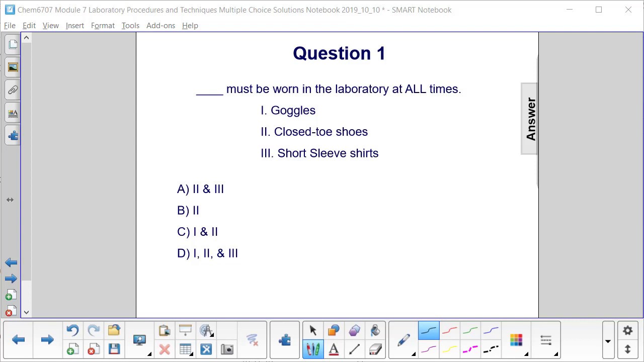Open Measurement Tools compass dropdown
644x362 pixels.
pyautogui.click(x=207, y=330)
